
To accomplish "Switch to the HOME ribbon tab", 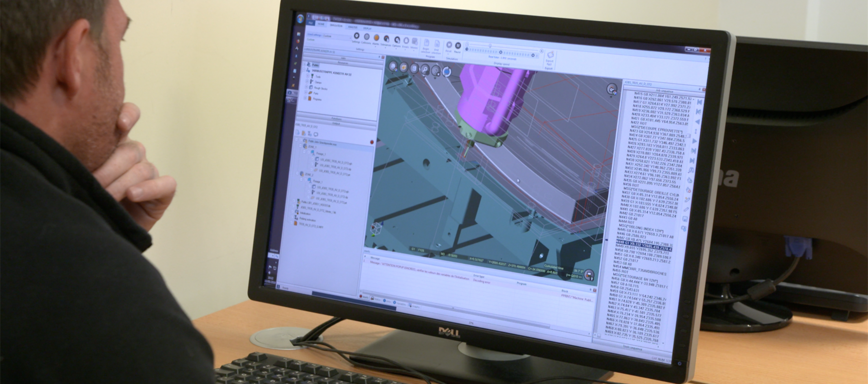I will [x=321, y=24].
